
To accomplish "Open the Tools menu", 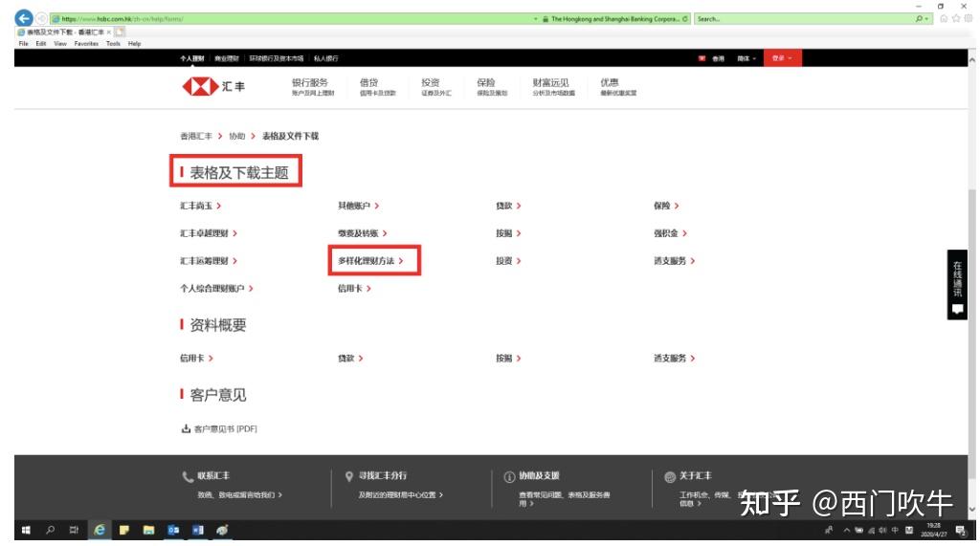I will pos(113,44).
